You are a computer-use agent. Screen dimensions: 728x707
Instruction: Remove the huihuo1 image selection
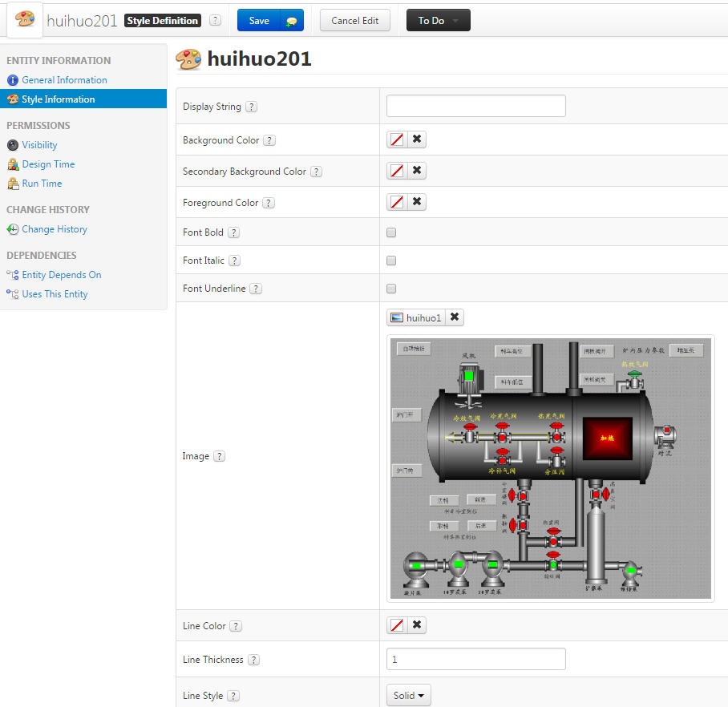point(455,317)
